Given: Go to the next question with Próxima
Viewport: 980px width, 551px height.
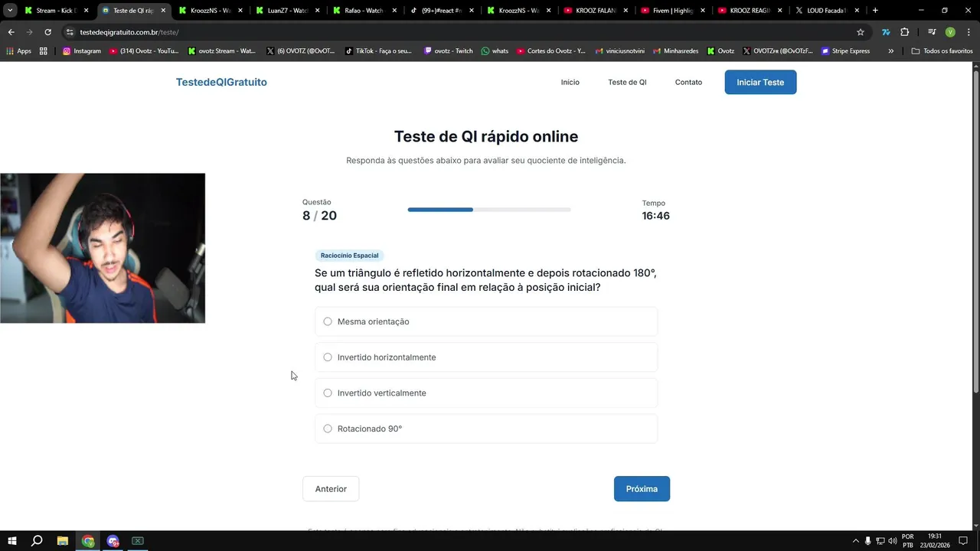Looking at the screenshot, I should pyautogui.click(x=642, y=489).
